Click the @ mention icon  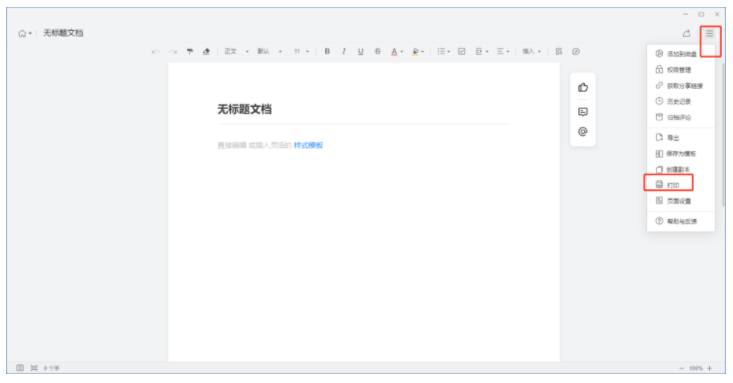pyautogui.click(x=582, y=132)
